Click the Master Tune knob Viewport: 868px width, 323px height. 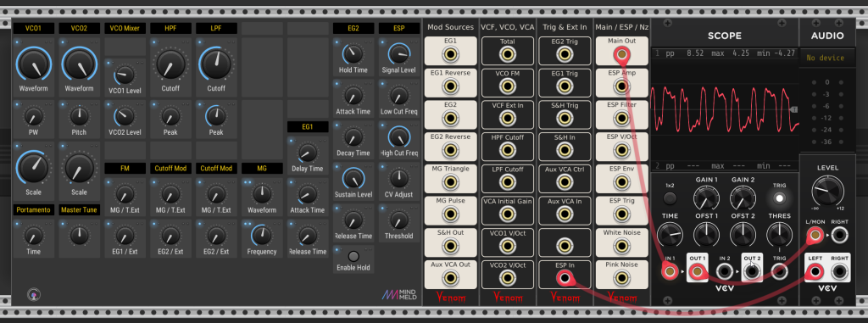coord(79,236)
